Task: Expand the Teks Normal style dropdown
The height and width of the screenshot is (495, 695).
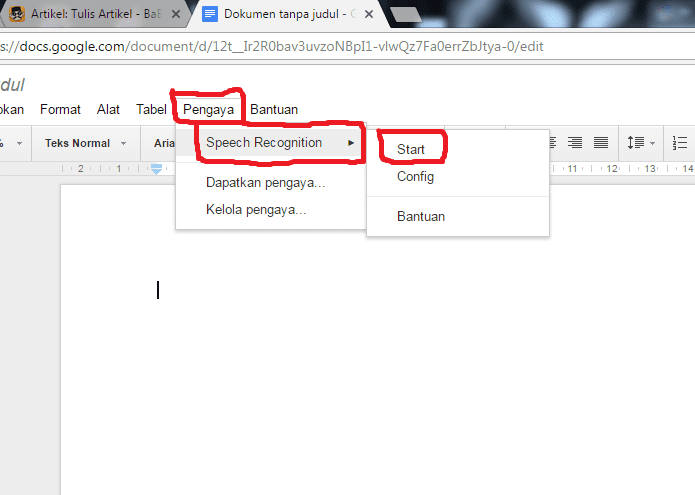Action: click(x=86, y=143)
